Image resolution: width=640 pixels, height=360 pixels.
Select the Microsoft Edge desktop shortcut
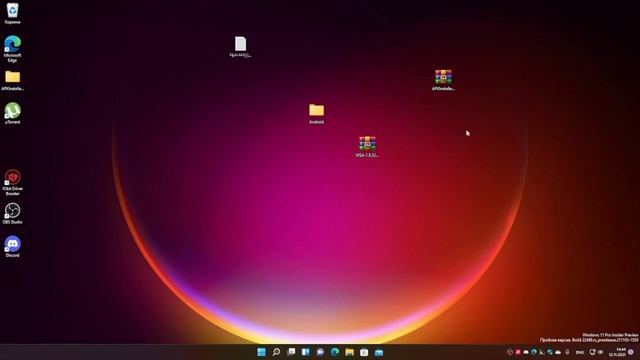[12, 49]
